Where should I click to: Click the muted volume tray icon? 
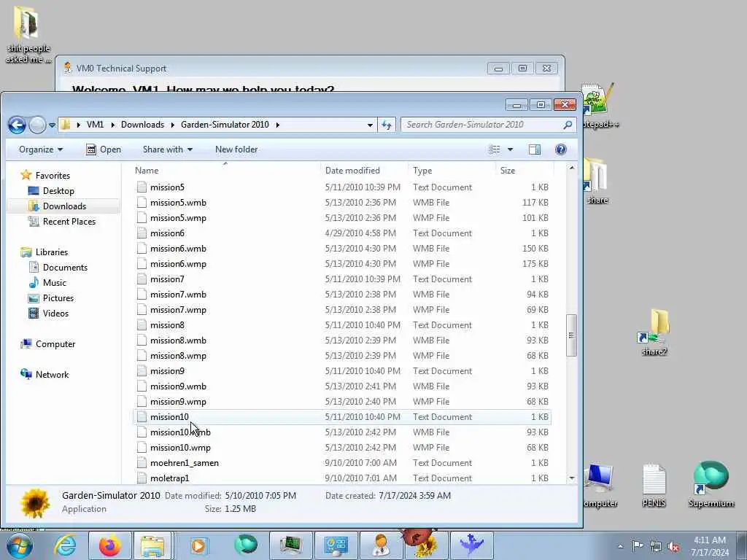pos(673,546)
